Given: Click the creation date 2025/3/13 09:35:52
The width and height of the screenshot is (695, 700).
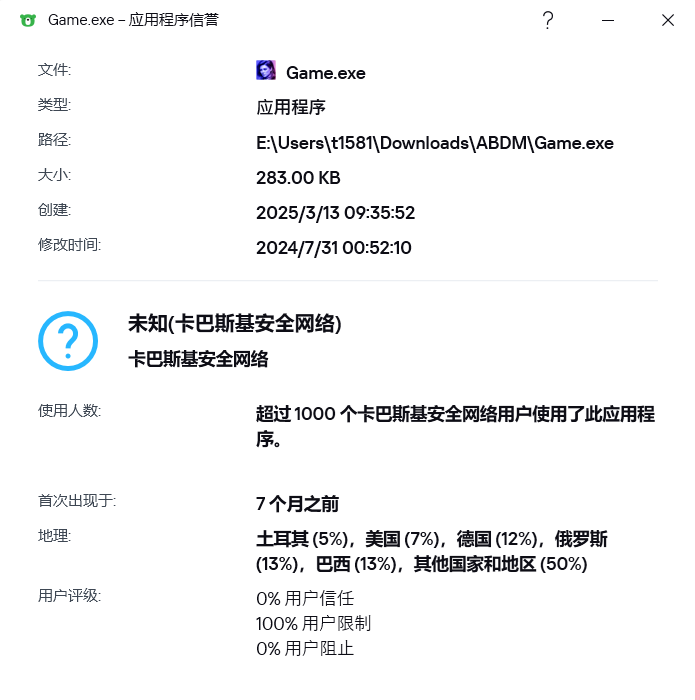Looking at the screenshot, I should (x=335, y=213).
